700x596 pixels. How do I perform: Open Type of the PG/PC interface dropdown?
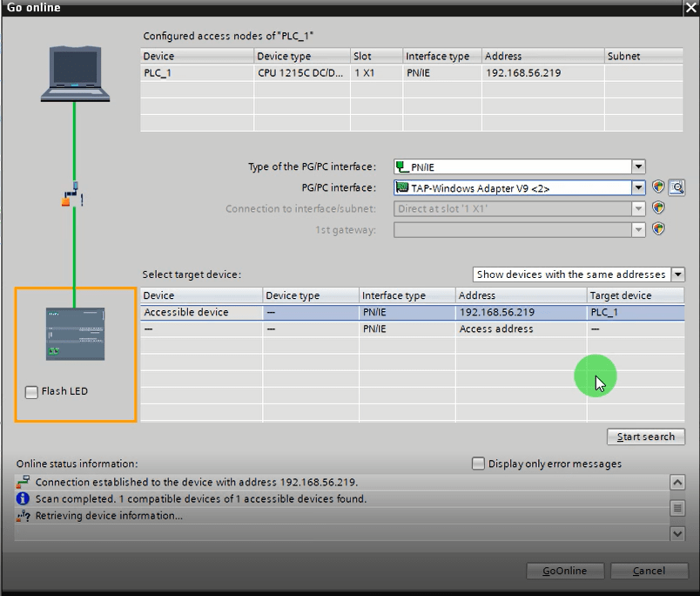pos(638,166)
